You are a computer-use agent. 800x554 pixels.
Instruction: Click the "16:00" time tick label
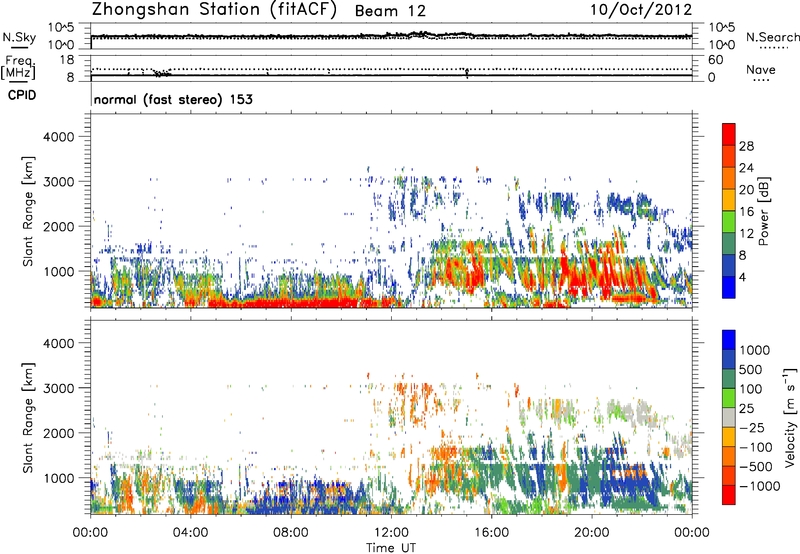click(x=491, y=533)
